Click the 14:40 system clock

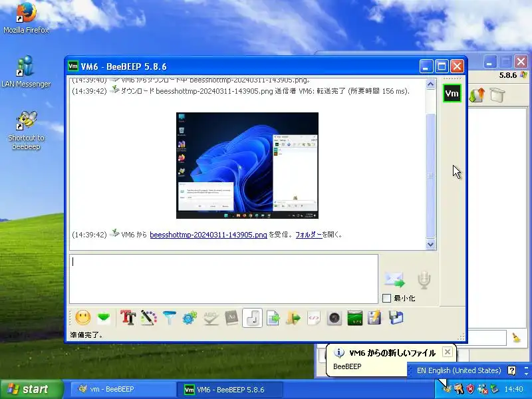tap(513, 389)
